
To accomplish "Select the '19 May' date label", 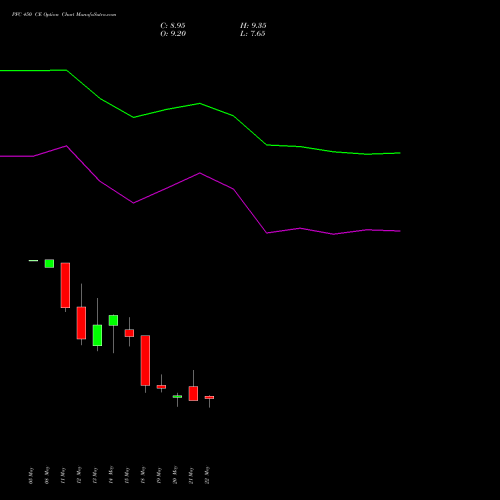I will coord(159,475).
